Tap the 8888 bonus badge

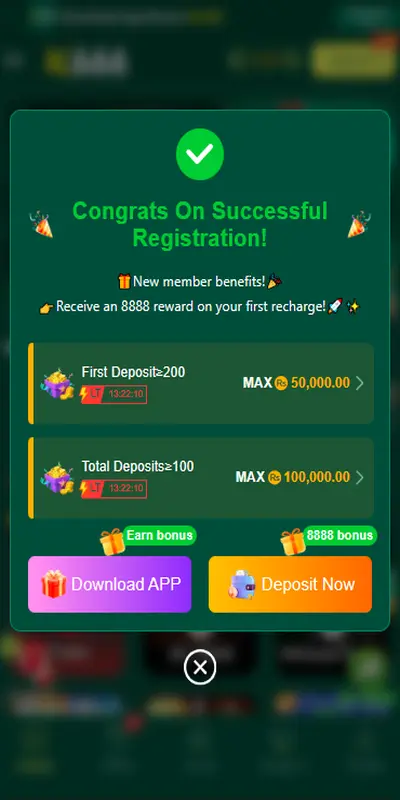pyautogui.click(x=340, y=535)
